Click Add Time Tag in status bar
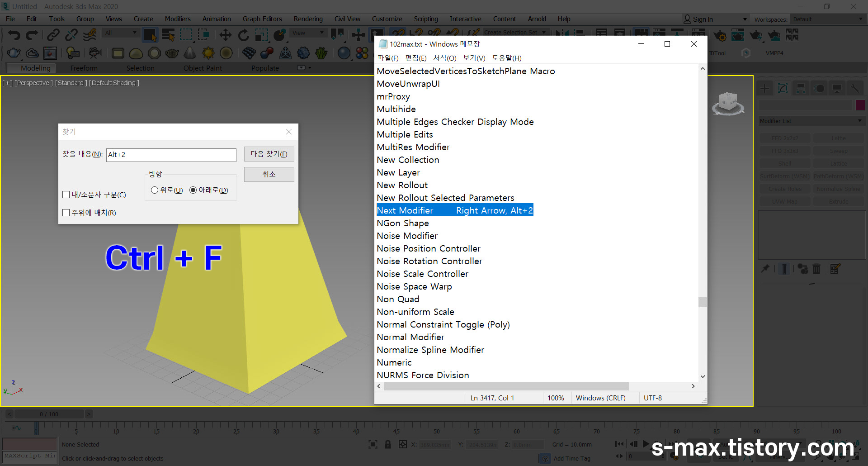The height and width of the screenshot is (466, 868). (572, 458)
